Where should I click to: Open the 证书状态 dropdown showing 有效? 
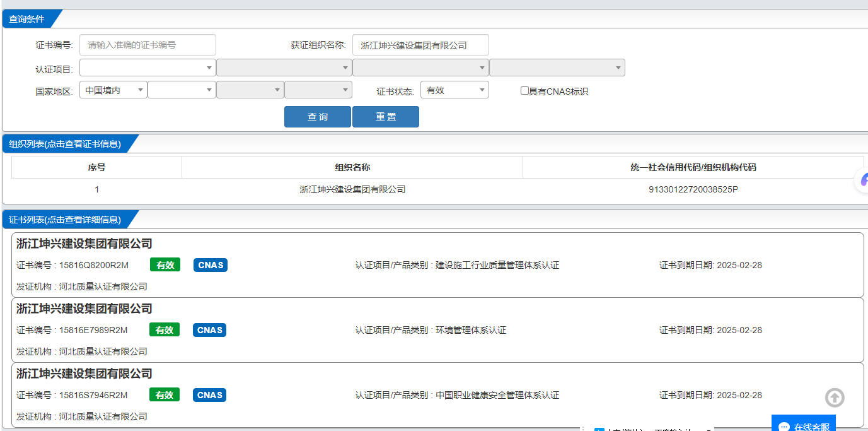454,90
